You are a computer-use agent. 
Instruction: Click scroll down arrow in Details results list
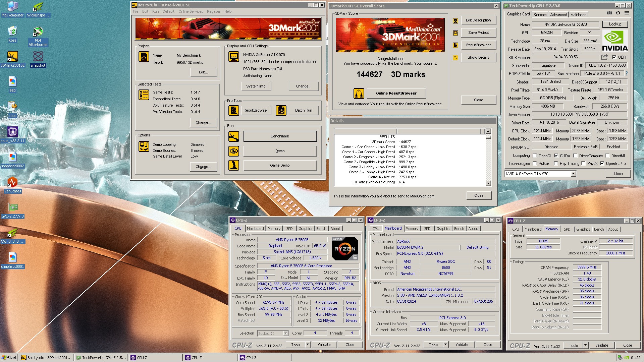pyautogui.click(x=488, y=183)
